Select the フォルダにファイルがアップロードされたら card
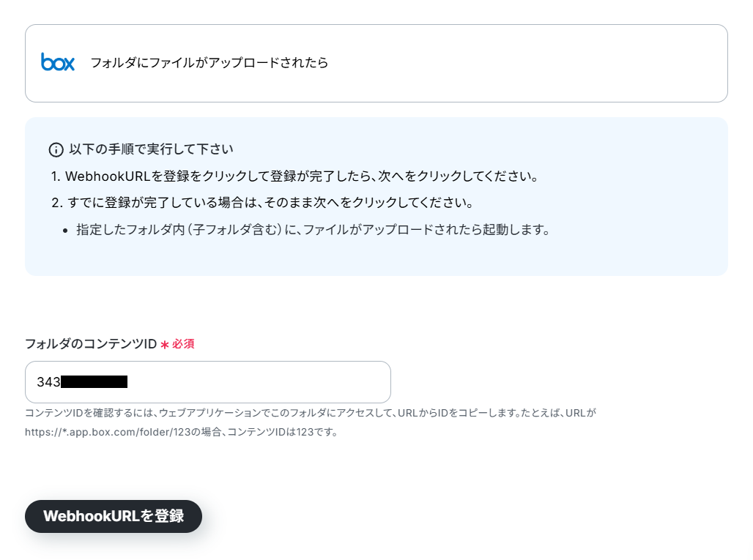This screenshot has width=753, height=560. pos(376,64)
